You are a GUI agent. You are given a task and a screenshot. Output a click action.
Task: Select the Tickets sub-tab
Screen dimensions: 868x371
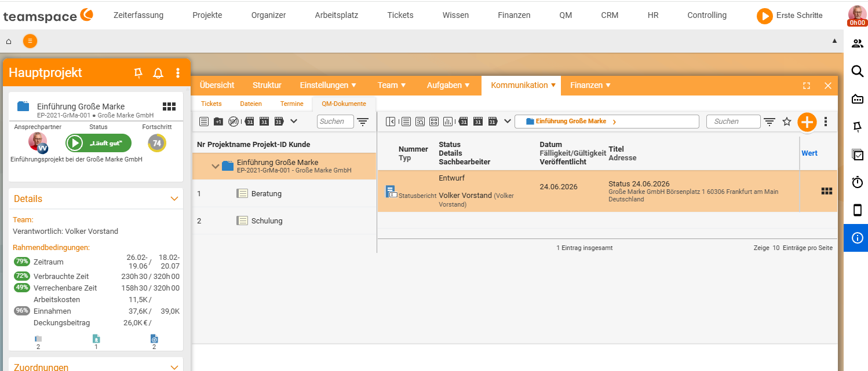[x=211, y=104]
